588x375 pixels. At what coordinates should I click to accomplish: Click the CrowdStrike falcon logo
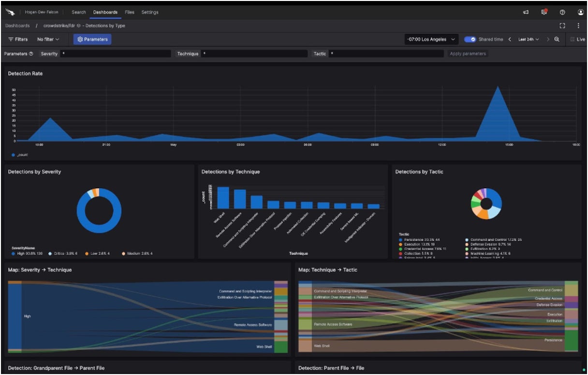(x=10, y=12)
